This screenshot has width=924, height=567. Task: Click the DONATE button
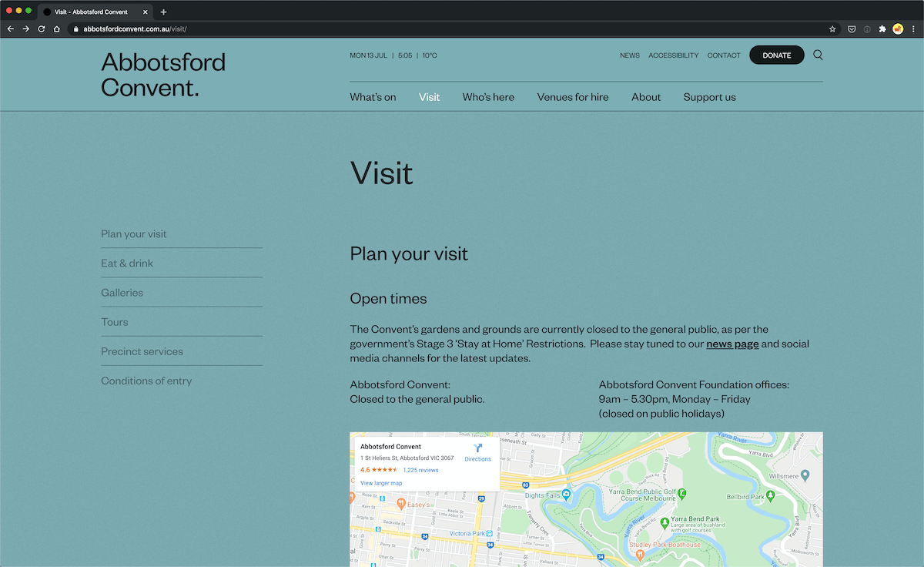(777, 55)
